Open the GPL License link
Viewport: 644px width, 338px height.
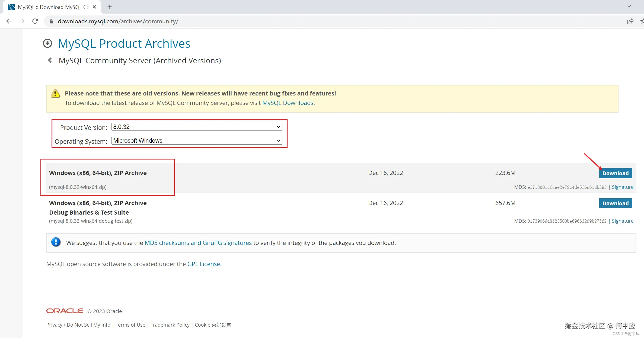(x=203, y=264)
